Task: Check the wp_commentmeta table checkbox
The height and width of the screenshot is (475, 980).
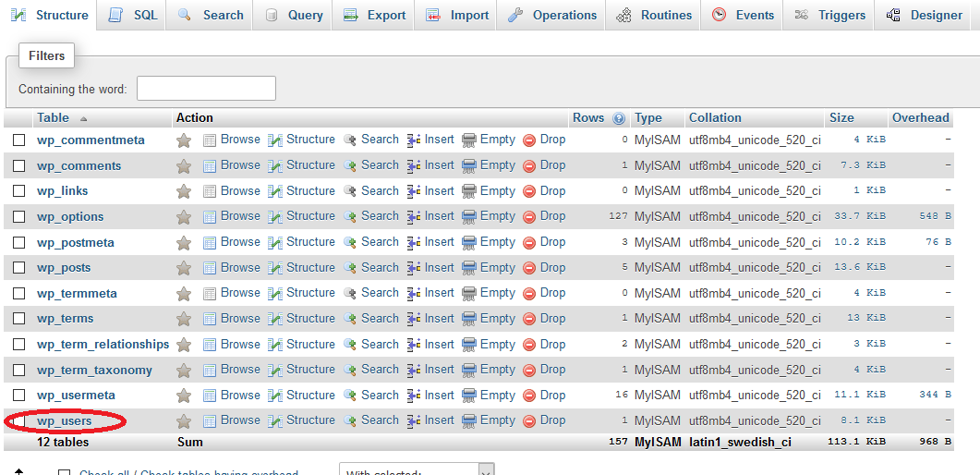Action: [x=19, y=140]
